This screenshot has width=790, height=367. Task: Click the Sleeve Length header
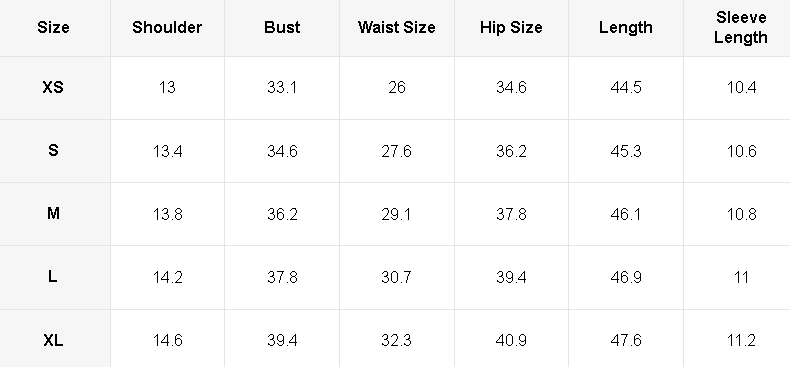741,27
